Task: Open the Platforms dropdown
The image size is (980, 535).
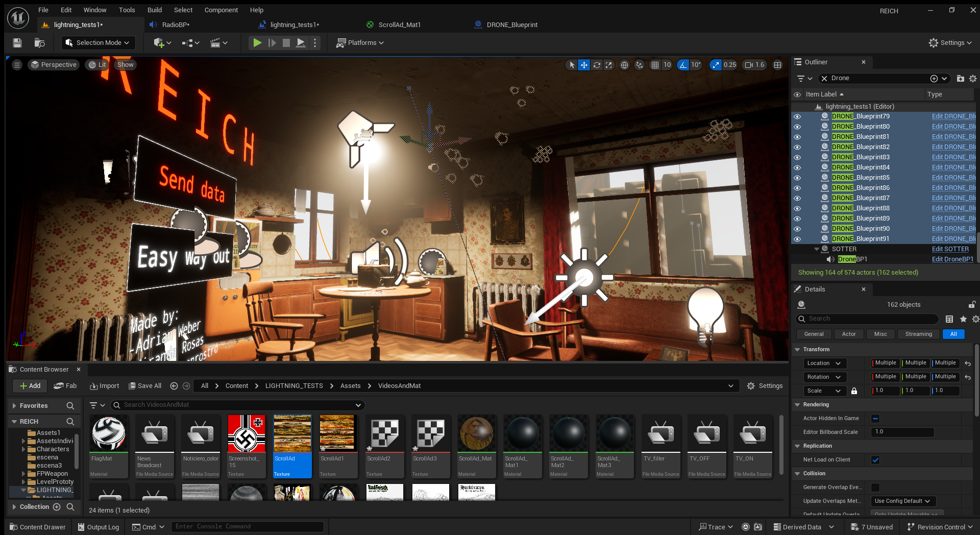Action: pyautogui.click(x=360, y=43)
